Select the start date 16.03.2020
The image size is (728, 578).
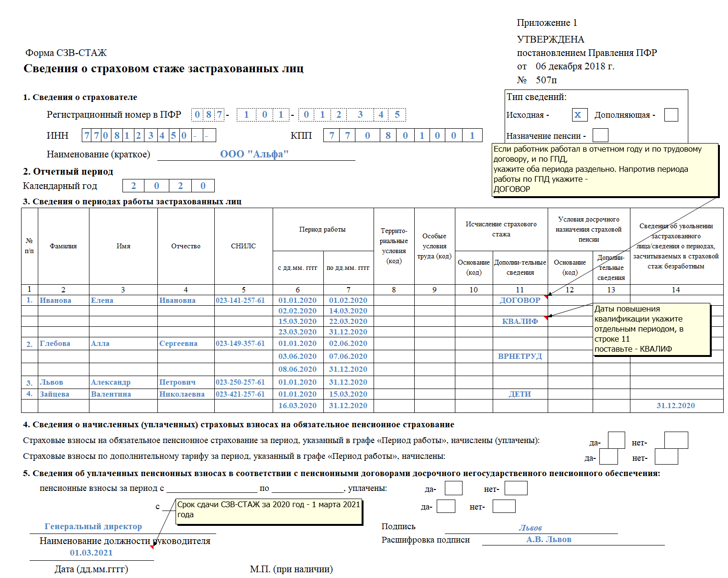tap(298, 406)
